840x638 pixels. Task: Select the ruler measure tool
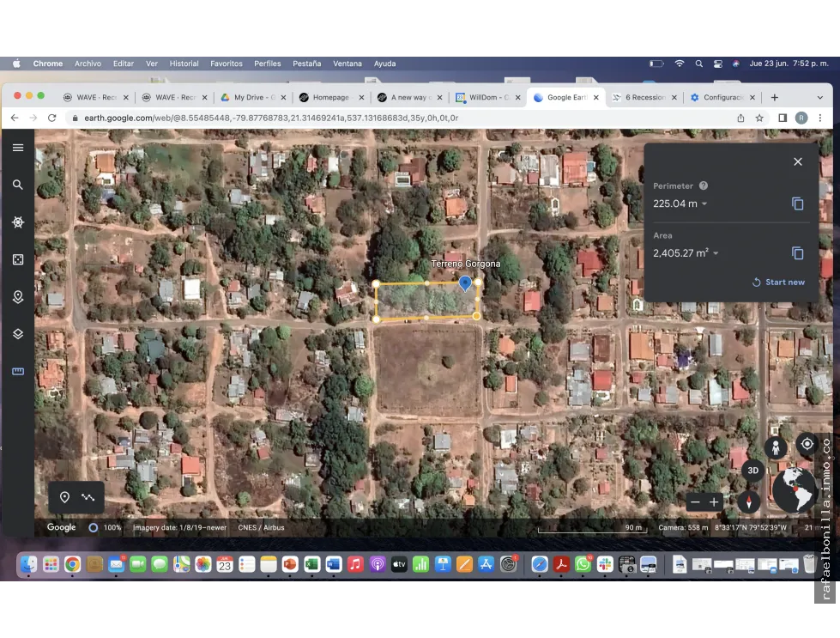(18, 371)
